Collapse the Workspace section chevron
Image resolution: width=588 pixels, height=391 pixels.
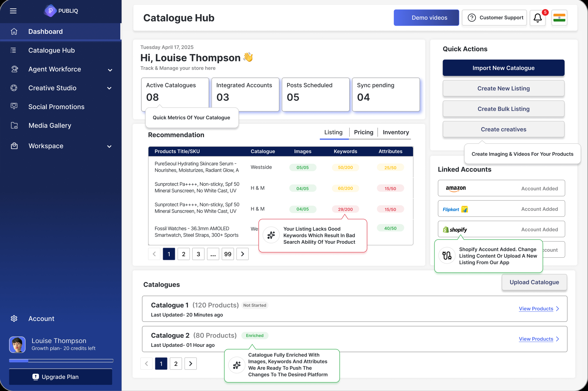pos(110,146)
